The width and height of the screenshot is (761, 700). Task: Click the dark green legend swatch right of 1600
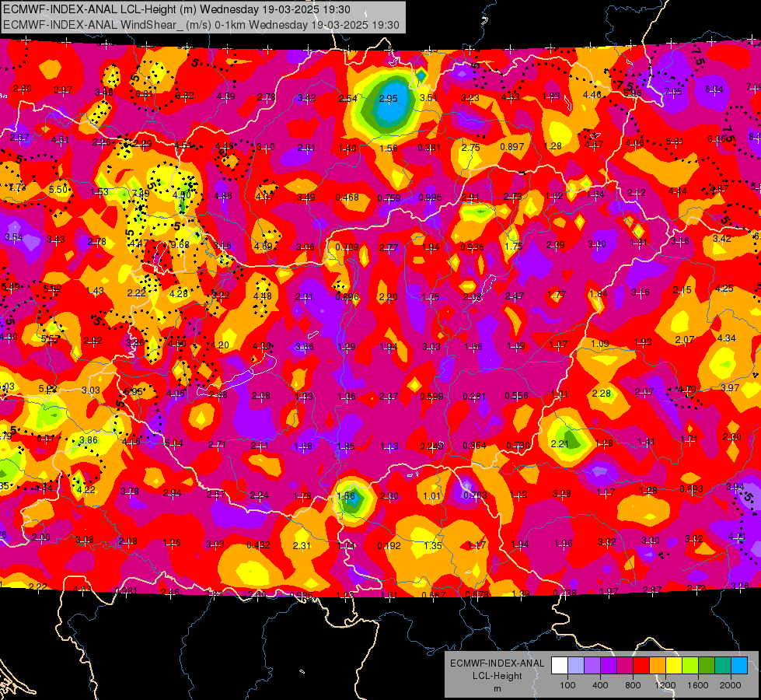[x=706, y=666]
